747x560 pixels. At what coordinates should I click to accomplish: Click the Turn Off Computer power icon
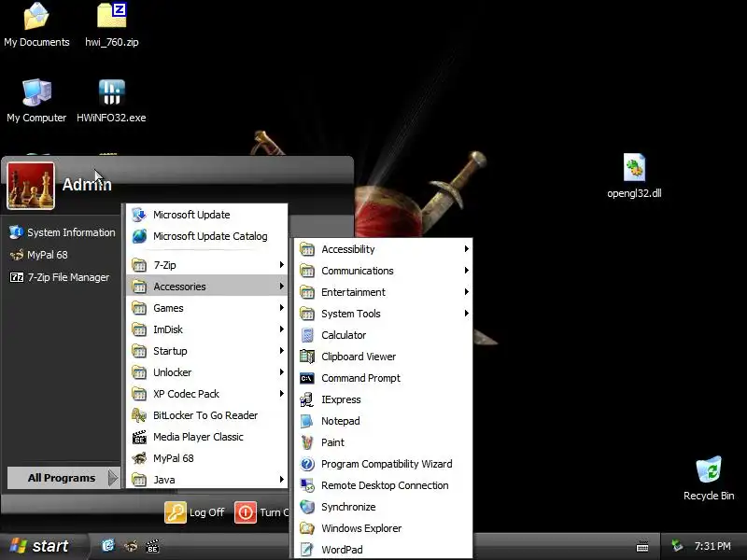246,512
